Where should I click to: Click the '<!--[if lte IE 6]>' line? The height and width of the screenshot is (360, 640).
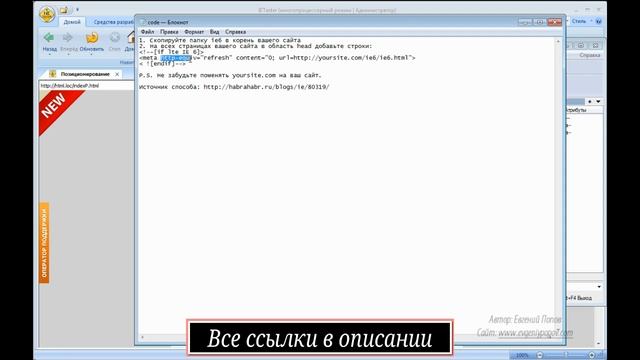click(171, 52)
